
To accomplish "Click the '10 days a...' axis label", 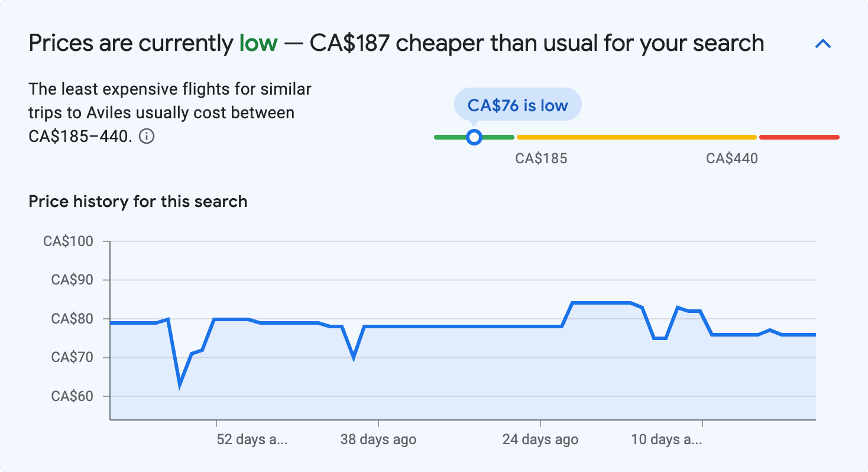I will coord(666,440).
